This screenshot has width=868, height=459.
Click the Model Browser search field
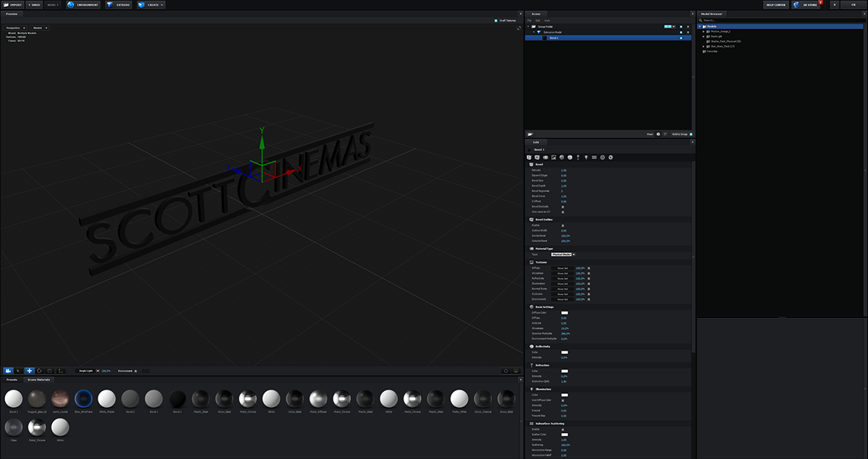[781, 20]
